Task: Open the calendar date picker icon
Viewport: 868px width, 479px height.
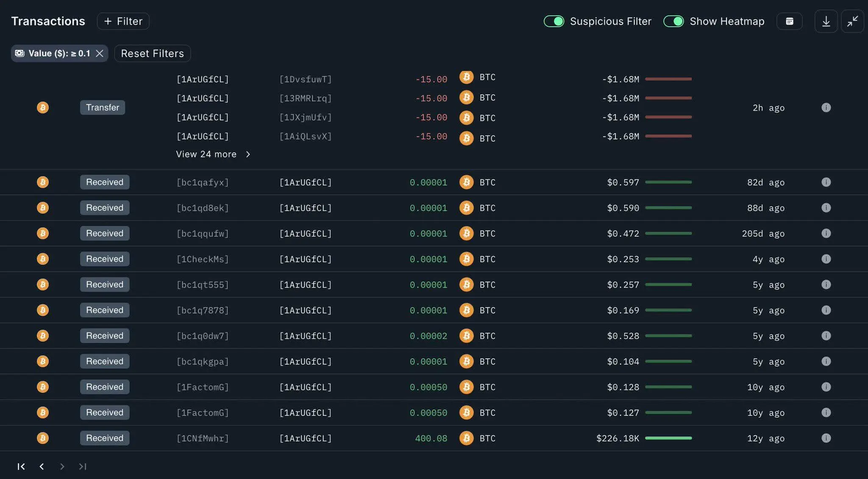Action: pyautogui.click(x=789, y=21)
